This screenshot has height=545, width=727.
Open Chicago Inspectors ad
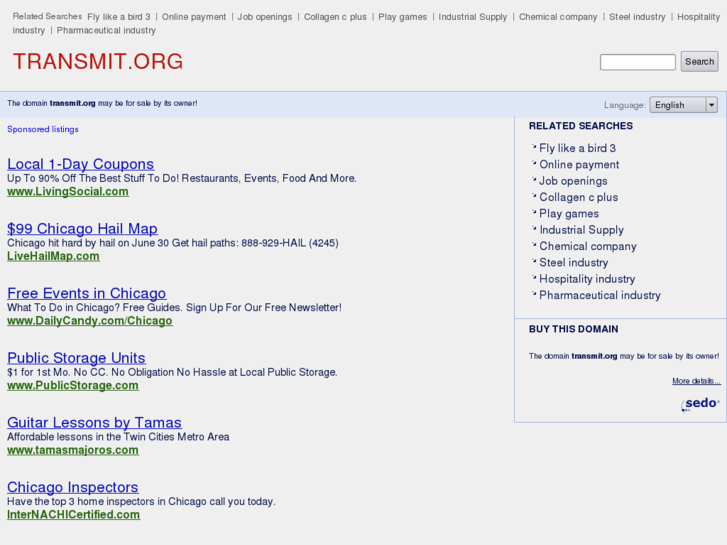(x=73, y=487)
